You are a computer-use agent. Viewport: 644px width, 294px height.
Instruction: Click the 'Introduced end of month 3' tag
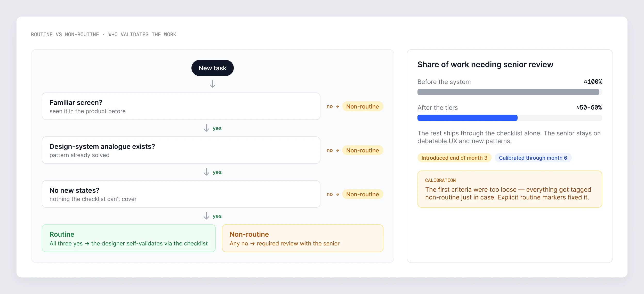[454, 158]
